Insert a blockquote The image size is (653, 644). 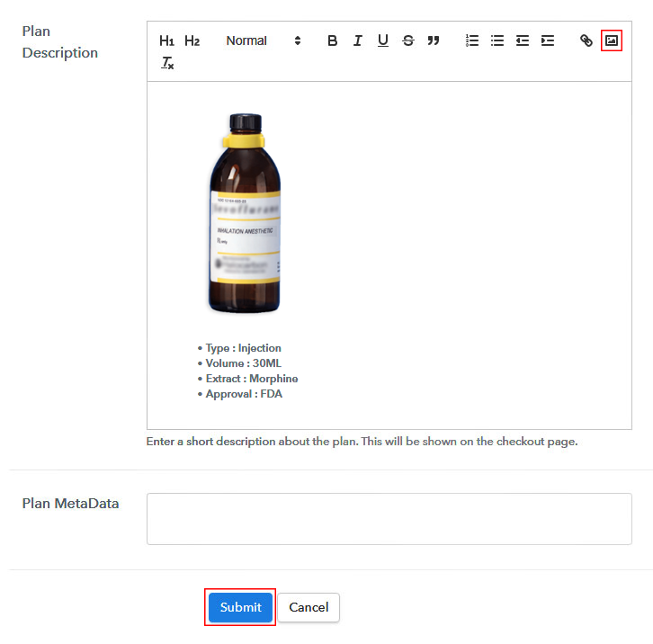434,40
